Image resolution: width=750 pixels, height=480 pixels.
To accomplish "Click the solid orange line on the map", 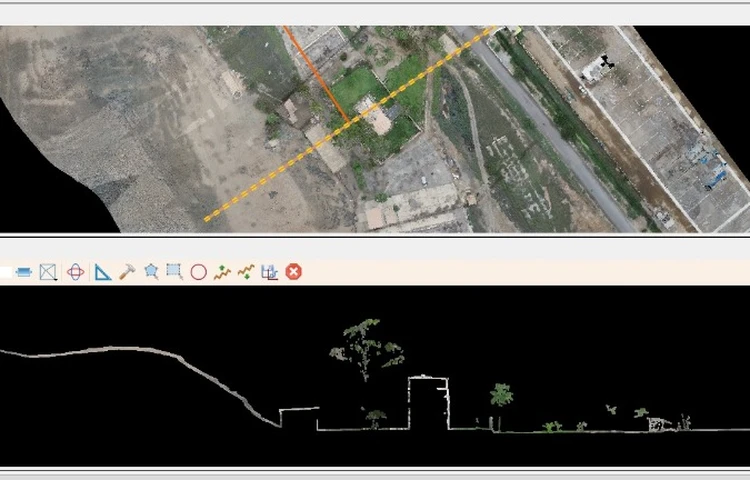I will pos(316,73).
